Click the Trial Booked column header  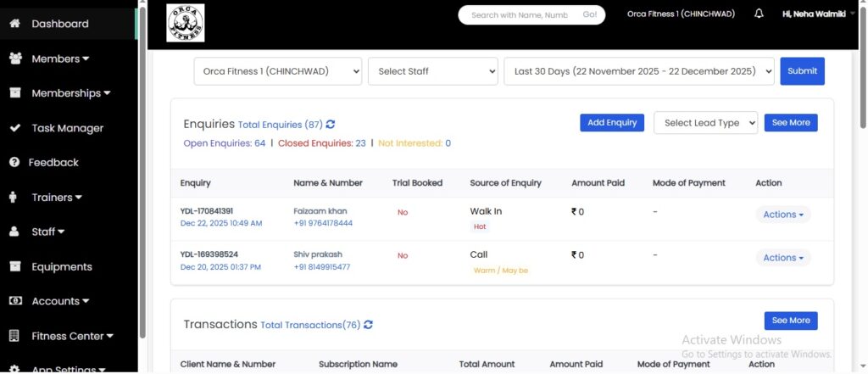click(417, 183)
